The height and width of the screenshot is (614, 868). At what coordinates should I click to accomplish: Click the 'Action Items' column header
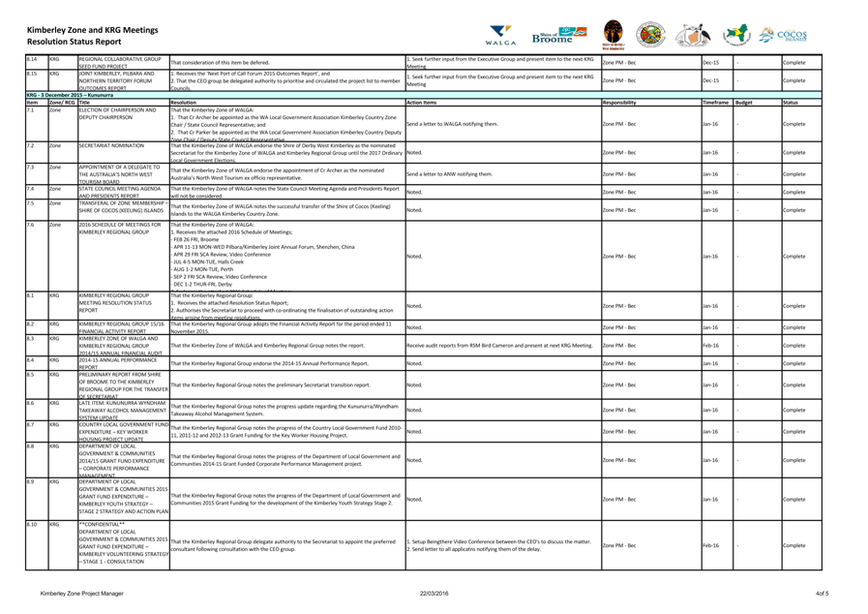click(x=421, y=103)
